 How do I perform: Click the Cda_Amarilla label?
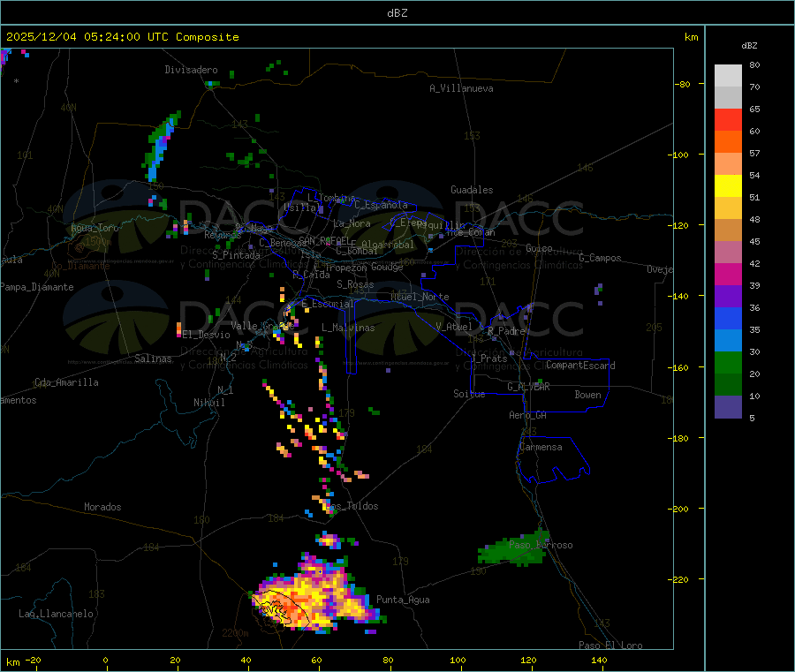(66, 382)
